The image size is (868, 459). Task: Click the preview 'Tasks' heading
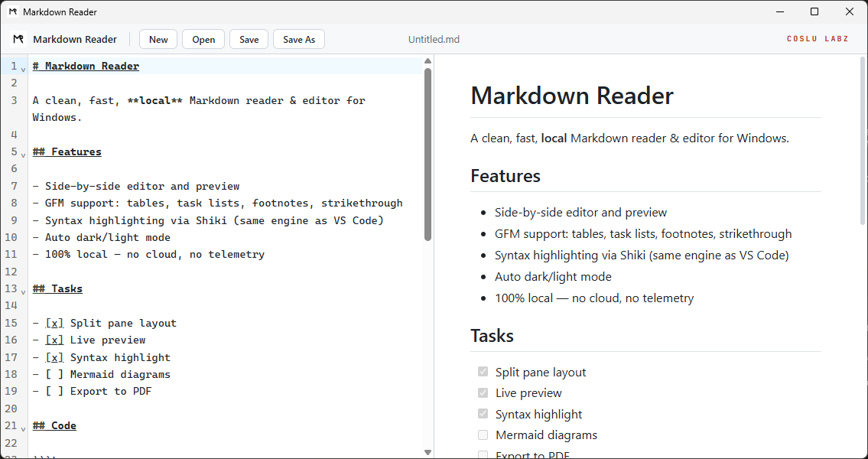point(493,336)
